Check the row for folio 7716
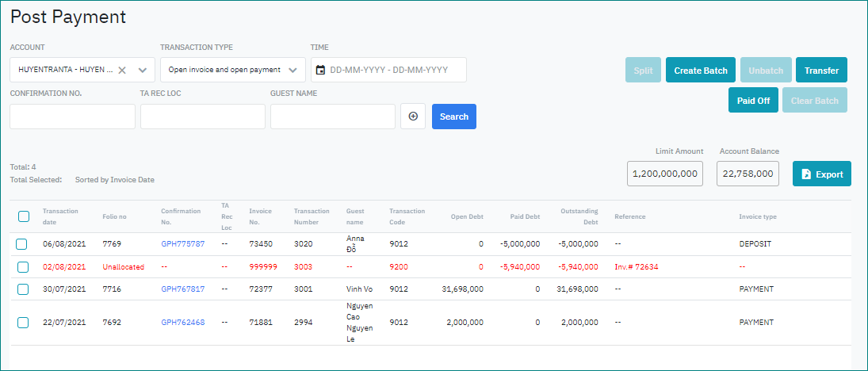This screenshot has width=868, height=371. (x=22, y=289)
